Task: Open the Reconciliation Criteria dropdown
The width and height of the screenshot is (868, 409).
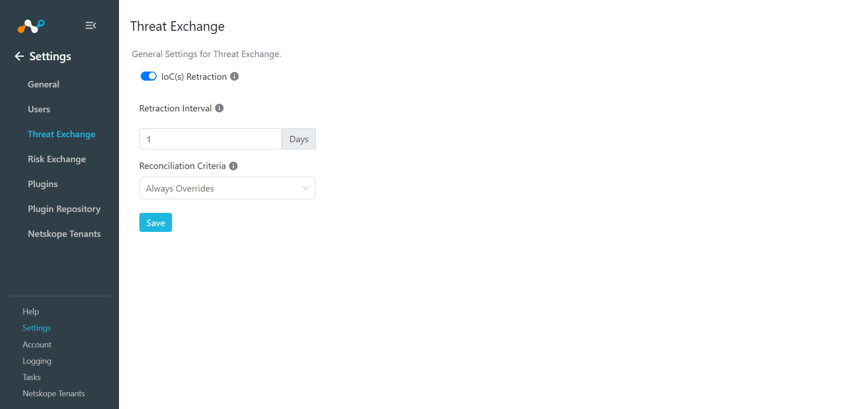Action: pyautogui.click(x=227, y=188)
